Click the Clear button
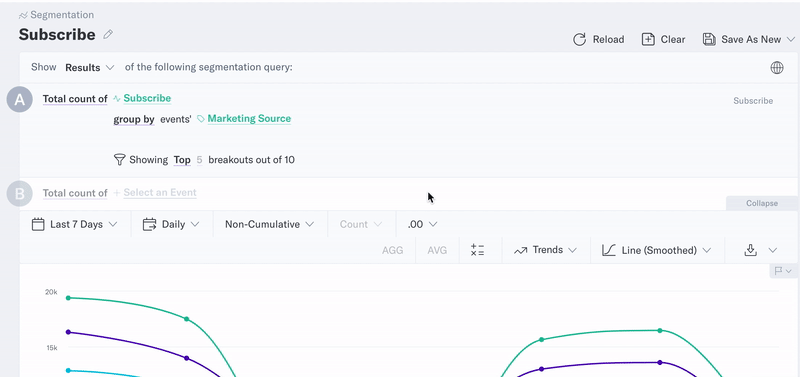The width and height of the screenshot is (800, 377). (663, 39)
